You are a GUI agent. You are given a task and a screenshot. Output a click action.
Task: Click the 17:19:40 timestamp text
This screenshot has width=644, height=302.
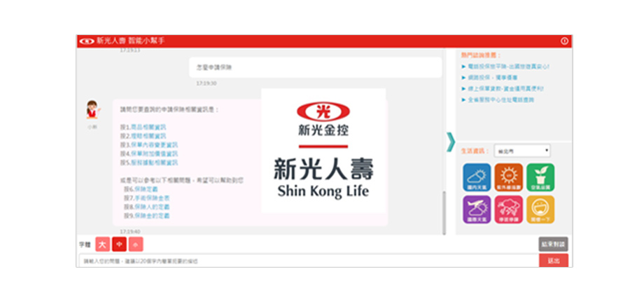pyautogui.click(x=129, y=232)
